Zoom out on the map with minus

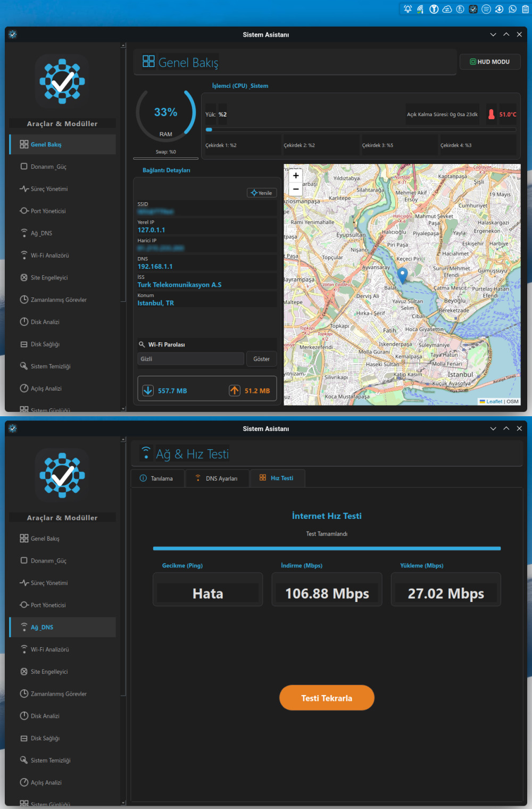pyautogui.click(x=296, y=189)
